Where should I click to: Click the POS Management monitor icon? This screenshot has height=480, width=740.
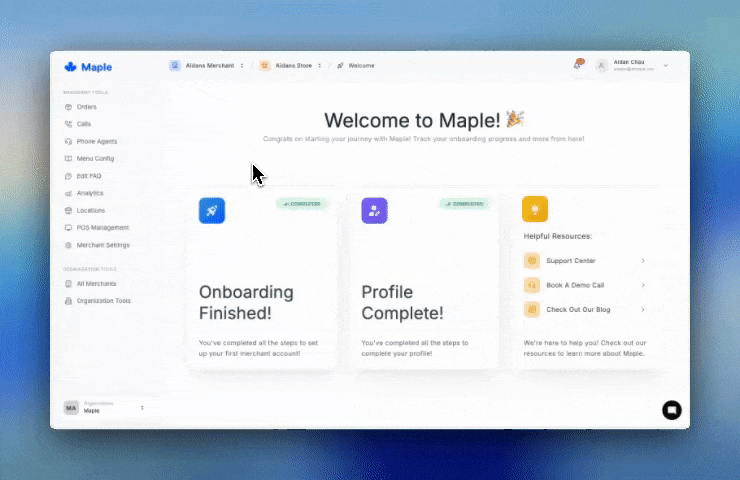[x=68, y=227]
